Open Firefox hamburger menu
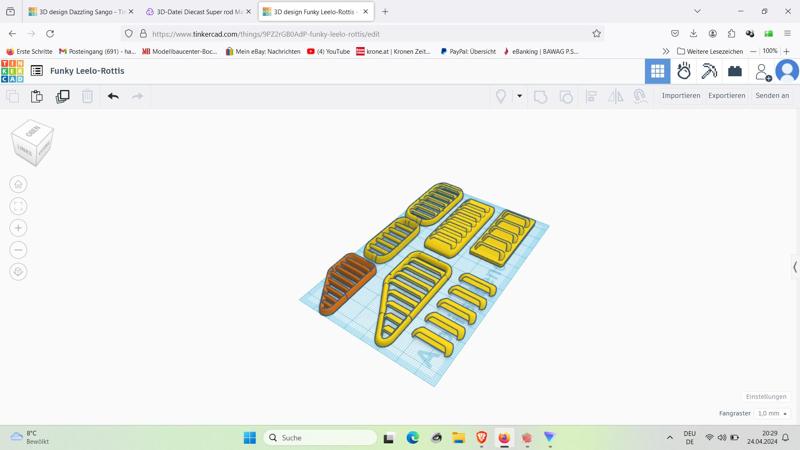 (x=787, y=34)
